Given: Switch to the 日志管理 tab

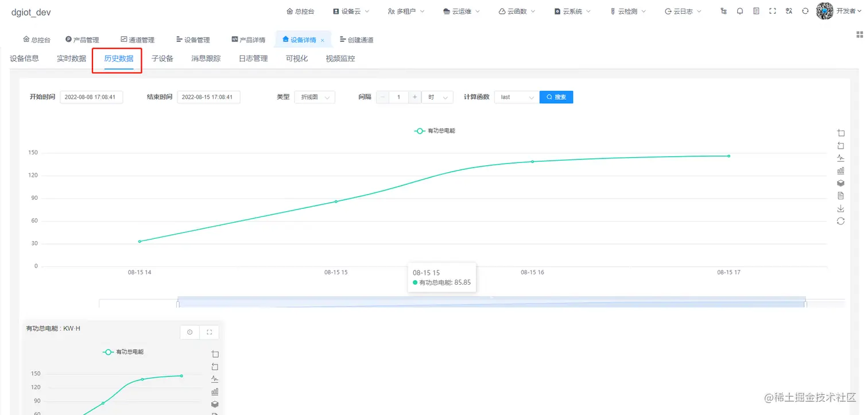Looking at the screenshot, I should (253, 58).
